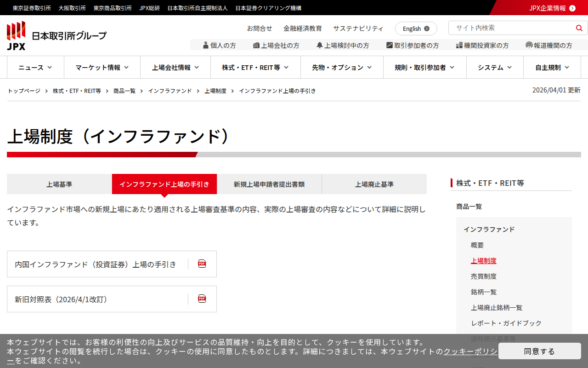Expand the 株式・ETF・REIT等 menu
Image resolution: width=588 pixels, height=368 pixels.
coord(255,67)
